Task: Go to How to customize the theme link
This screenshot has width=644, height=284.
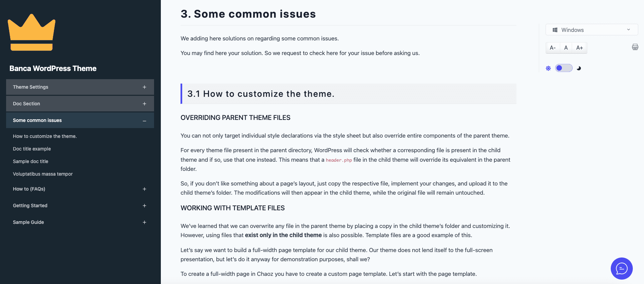Action: pyautogui.click(x=45, y=136)
